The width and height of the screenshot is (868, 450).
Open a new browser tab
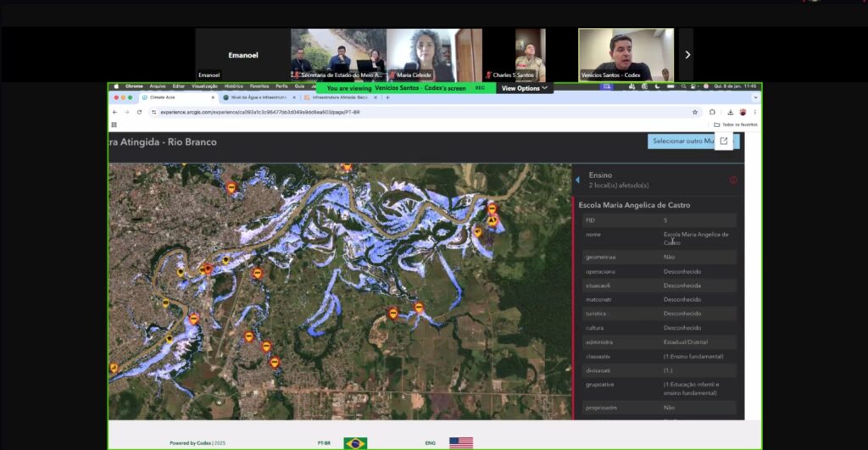(387, 97)
